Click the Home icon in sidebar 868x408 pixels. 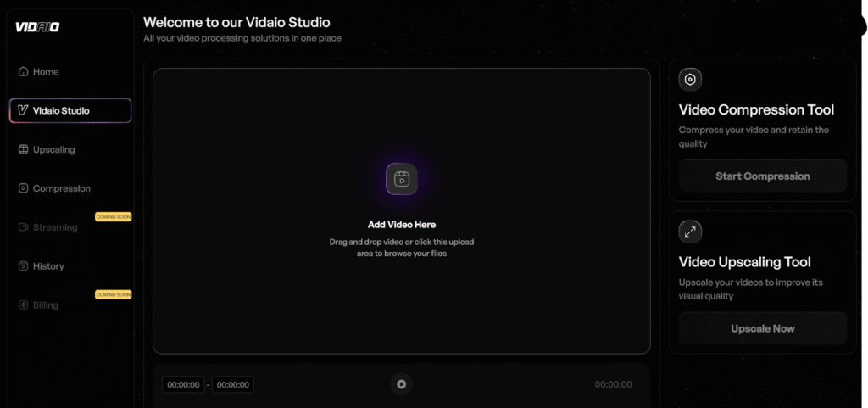pos(24,72)
